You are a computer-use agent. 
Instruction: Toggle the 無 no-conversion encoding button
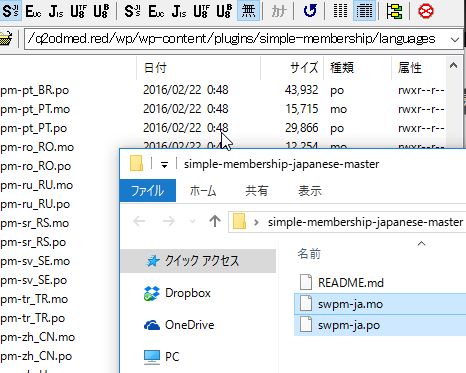point(248,11)
